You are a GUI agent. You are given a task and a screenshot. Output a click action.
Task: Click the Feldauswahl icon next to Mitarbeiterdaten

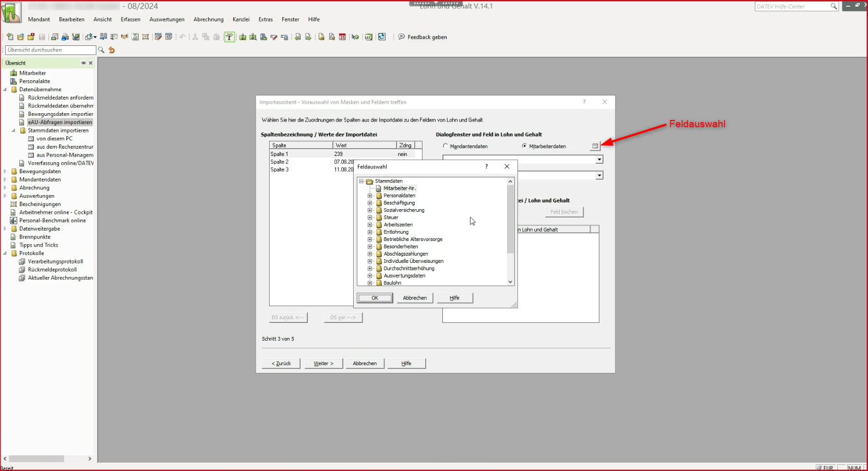point(595,146)
